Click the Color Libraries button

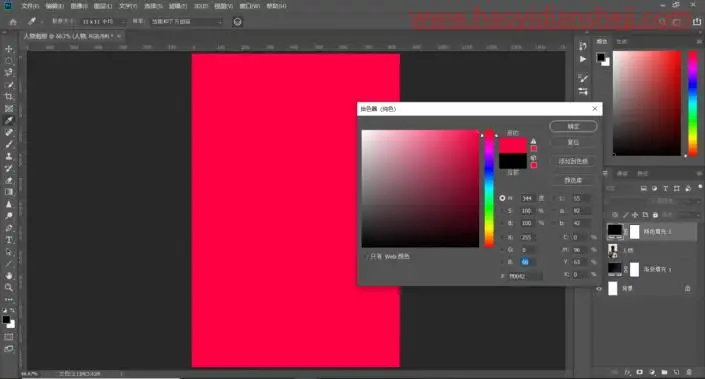coord(573,180)
